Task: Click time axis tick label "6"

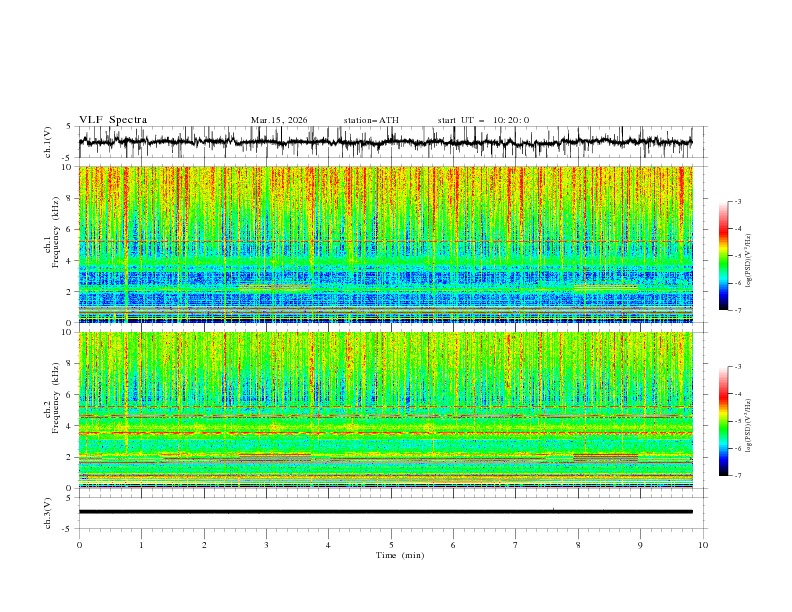Action: click(453, 545)
